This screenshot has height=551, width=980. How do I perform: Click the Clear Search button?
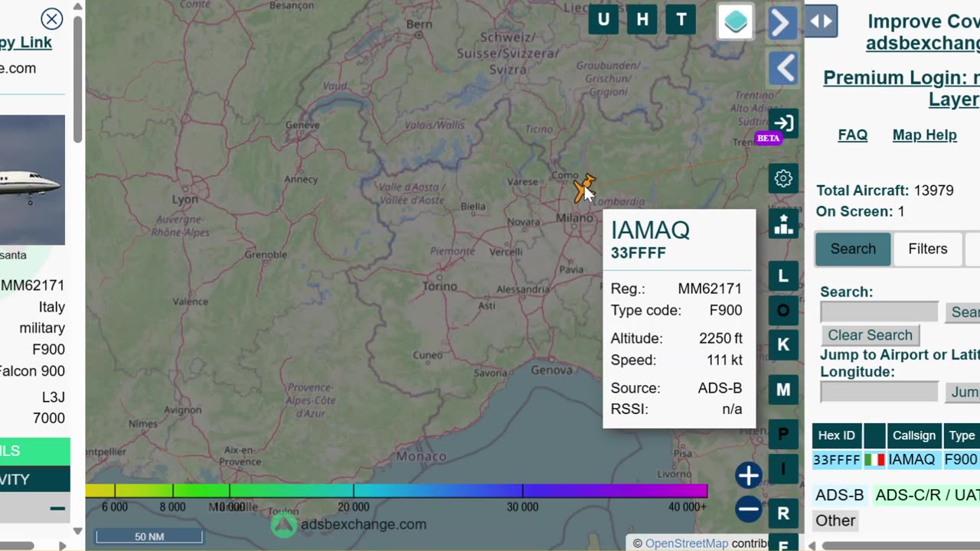pos(870,335)
